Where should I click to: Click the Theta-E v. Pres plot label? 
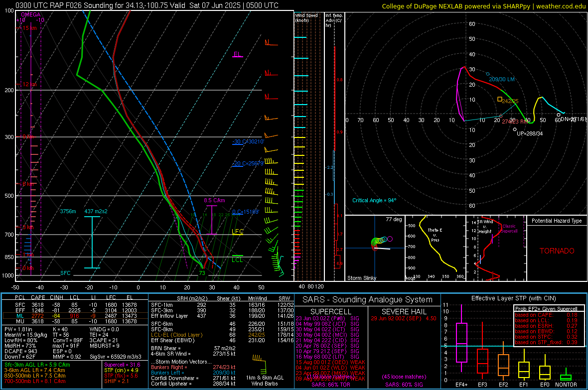(x=435, y=235)
